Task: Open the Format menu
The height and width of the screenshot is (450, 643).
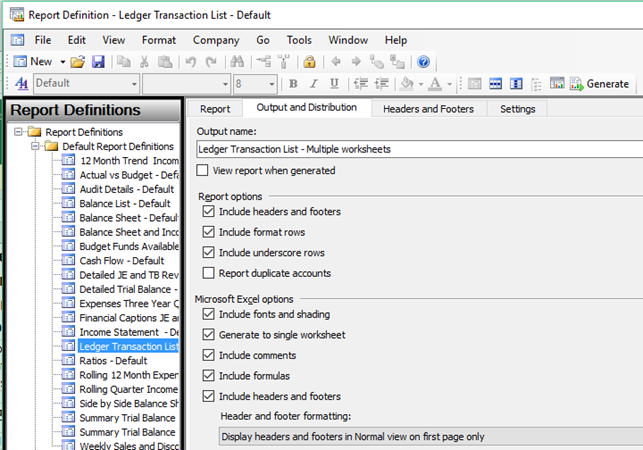Action: point(158,40)
